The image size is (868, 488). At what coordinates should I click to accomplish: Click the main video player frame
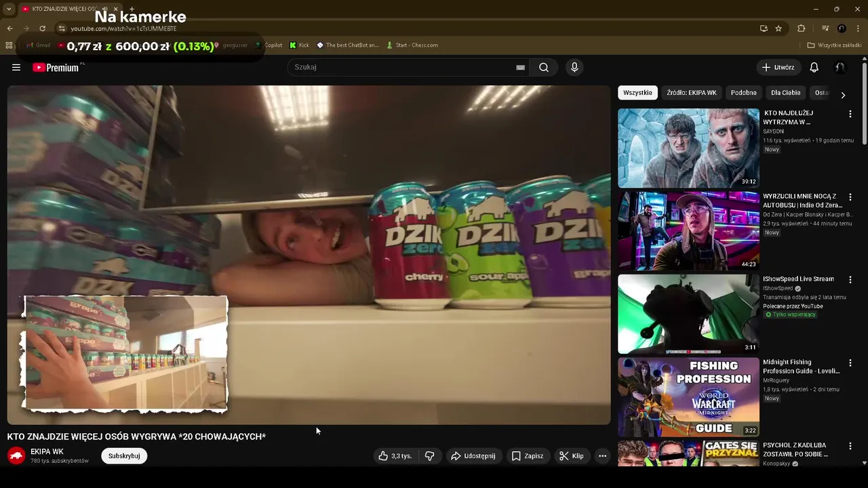click(309, 255)
